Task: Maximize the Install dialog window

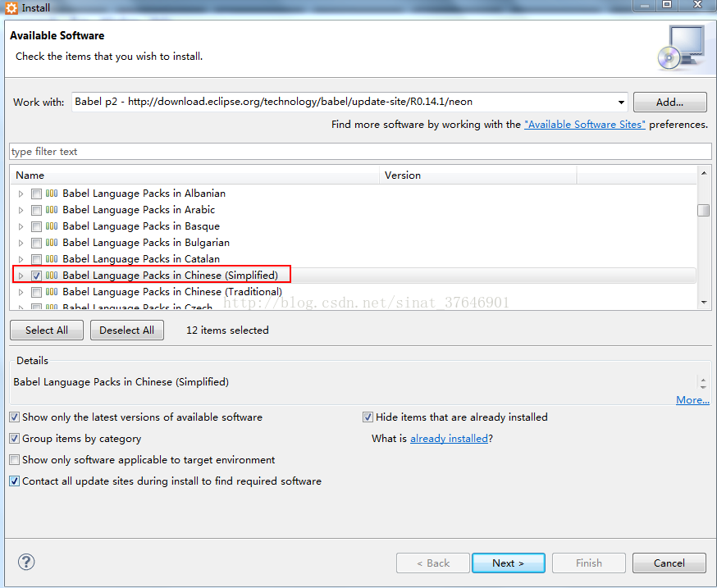Action: [x=667, y=5]
